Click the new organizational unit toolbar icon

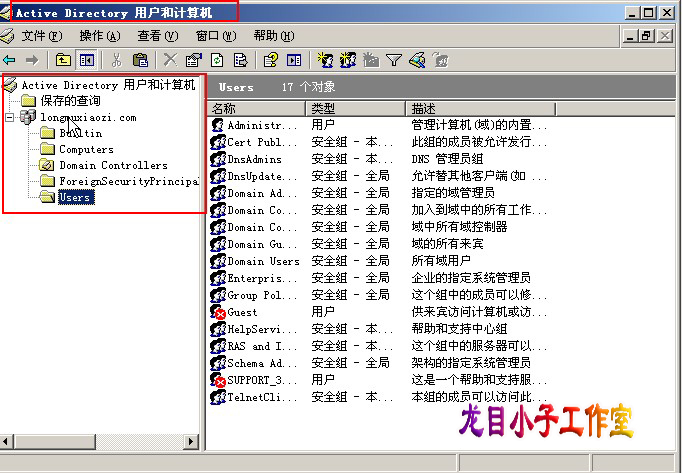[x=371, y=60]
